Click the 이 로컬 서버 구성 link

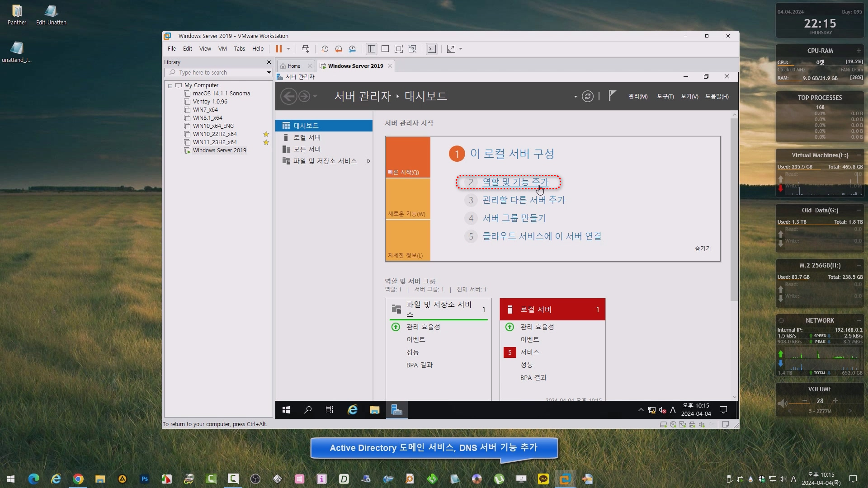pos(512,154)
